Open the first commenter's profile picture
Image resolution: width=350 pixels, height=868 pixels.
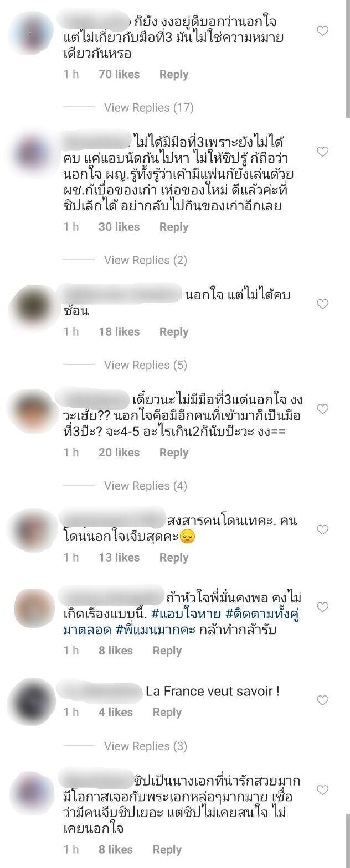coord(32,29)
